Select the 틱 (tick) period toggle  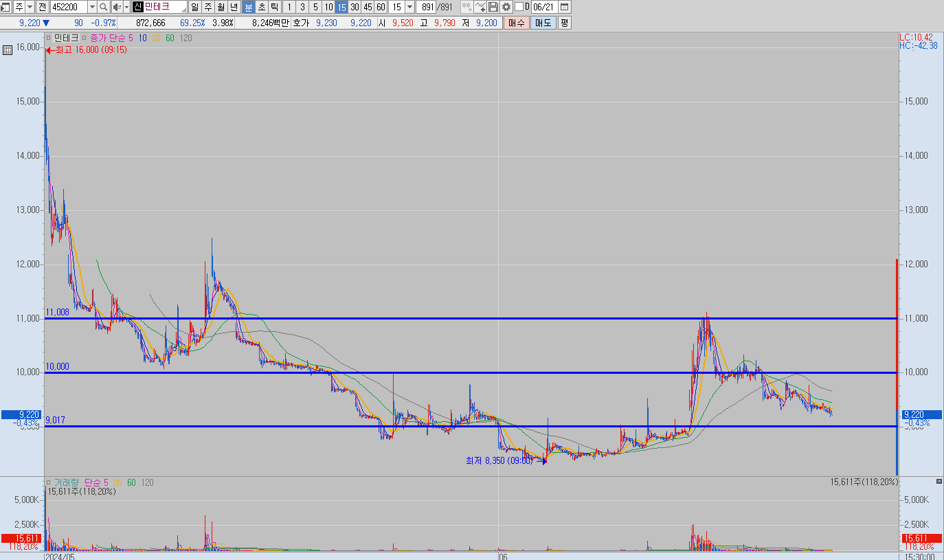(x=274, y=7)
